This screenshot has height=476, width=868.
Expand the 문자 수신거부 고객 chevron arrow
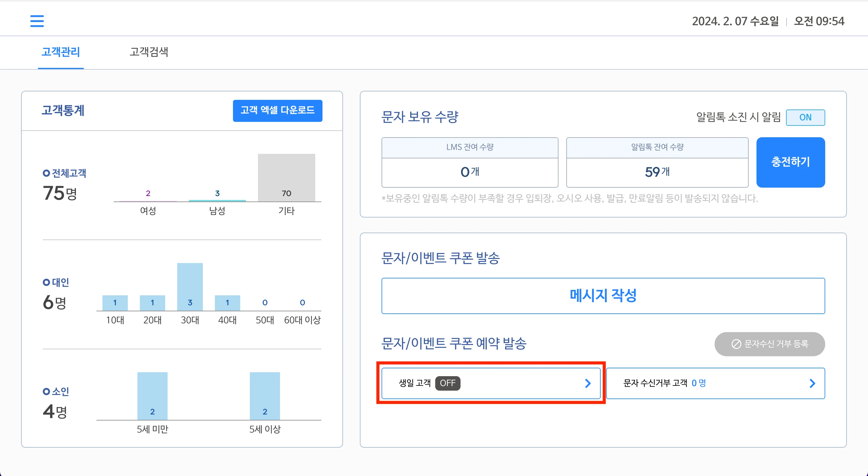[813, 383]
